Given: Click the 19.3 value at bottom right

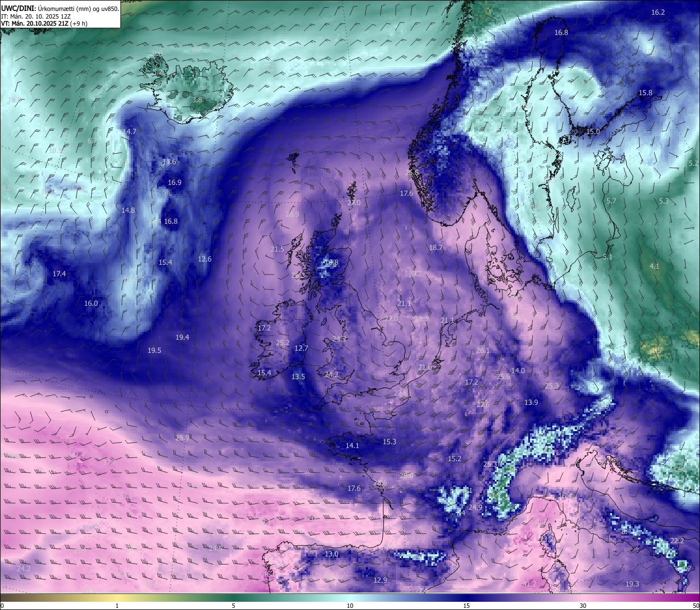Looking at the screenshot, I should click(x=632, y=584).
